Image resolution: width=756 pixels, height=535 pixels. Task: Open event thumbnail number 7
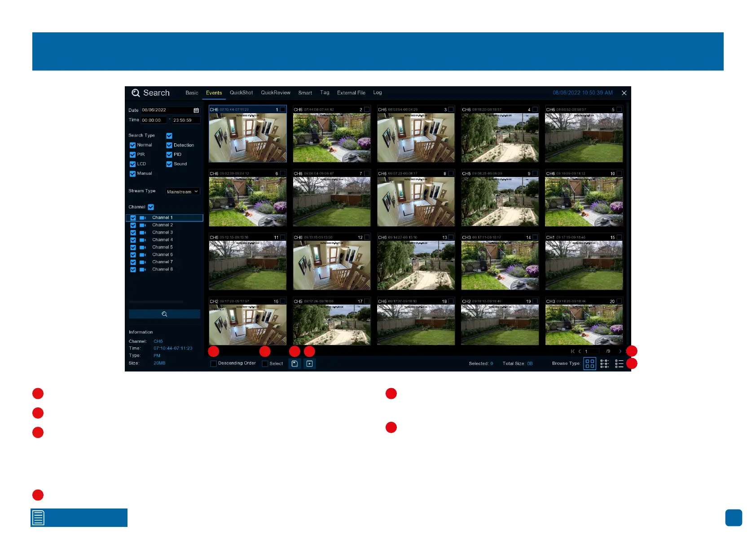[x=331, y=201]
